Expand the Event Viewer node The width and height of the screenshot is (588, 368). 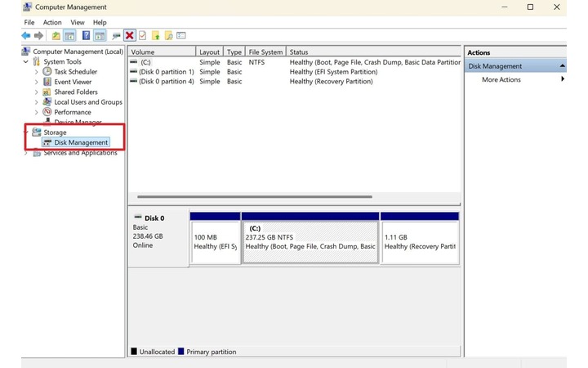37,82
